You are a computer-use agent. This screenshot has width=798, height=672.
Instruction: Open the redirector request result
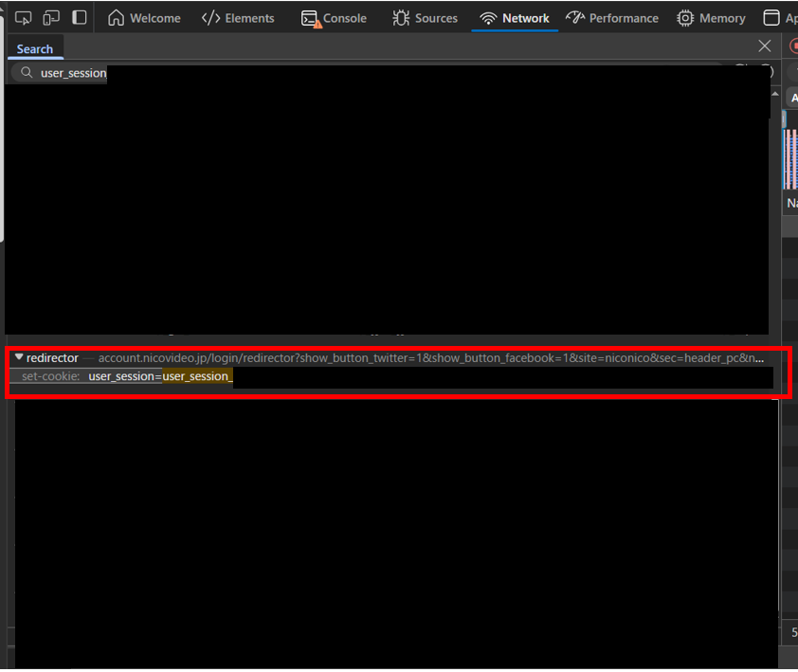coord(53,358)
